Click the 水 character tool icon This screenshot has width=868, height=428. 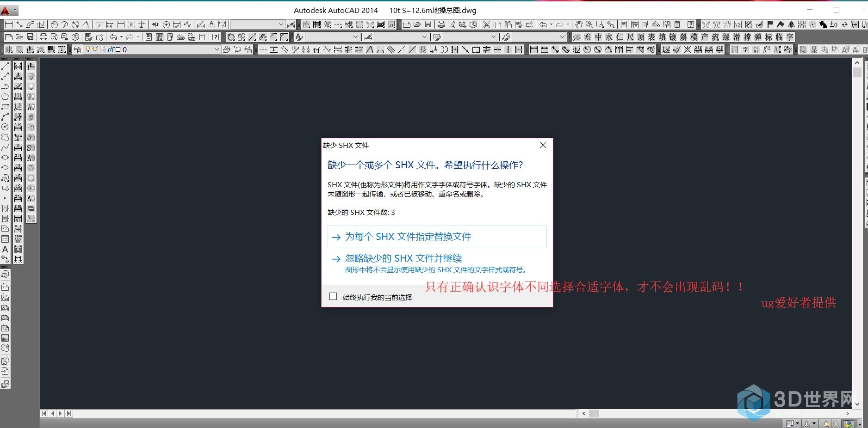click(x=609, y=37)
